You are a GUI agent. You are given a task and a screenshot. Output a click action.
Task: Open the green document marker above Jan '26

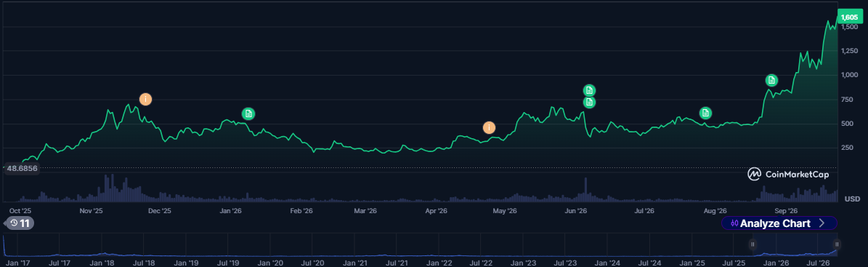[249, 113]
